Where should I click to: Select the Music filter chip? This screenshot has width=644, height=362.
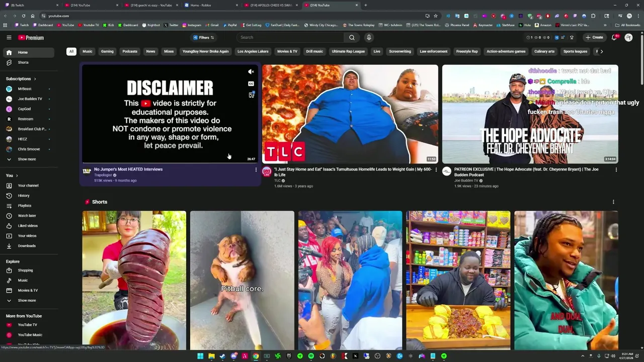pos(88,51)
